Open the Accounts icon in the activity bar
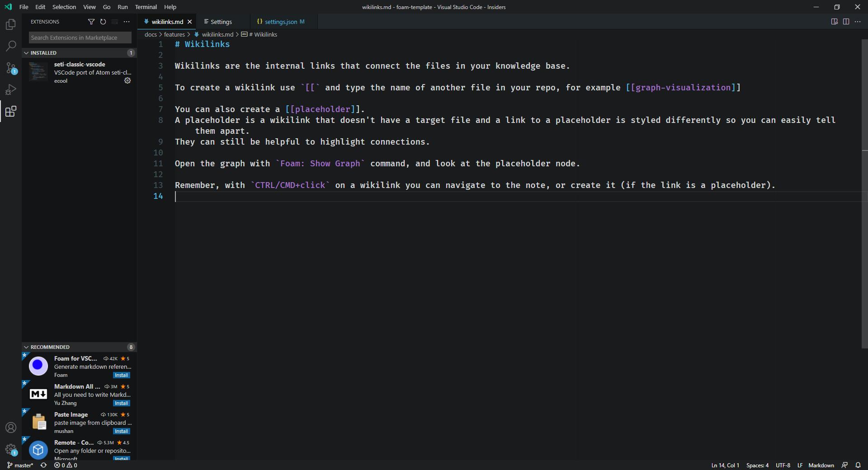The width and height of the screenshot is (868, 470). coord(10,427)
